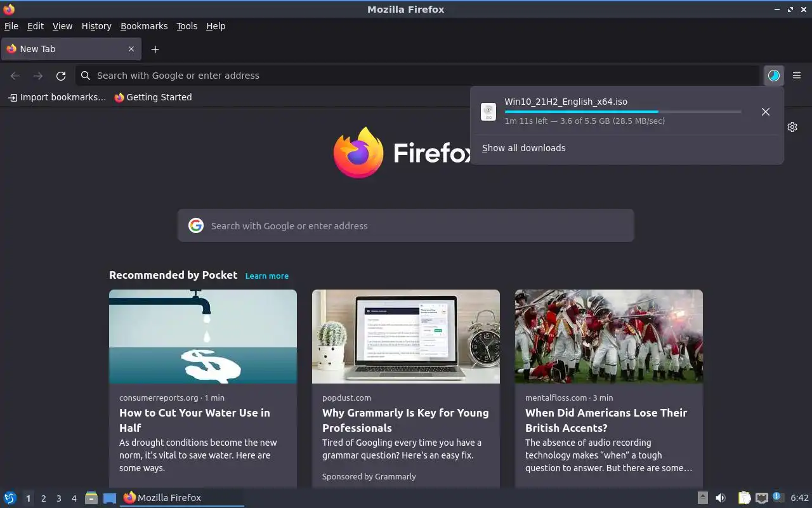Screen dimensions: 812x508
Task: Click Show all downloads
Action: click(523, 148)
